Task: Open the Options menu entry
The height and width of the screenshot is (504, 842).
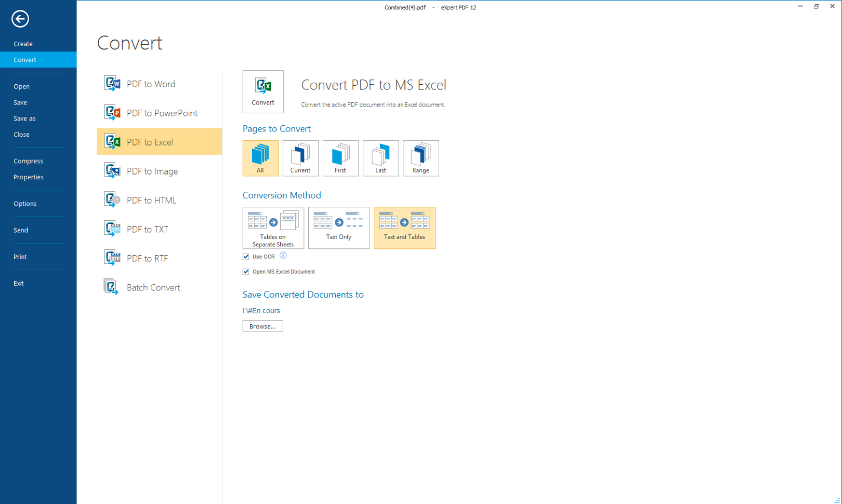Action: point(25,204)
